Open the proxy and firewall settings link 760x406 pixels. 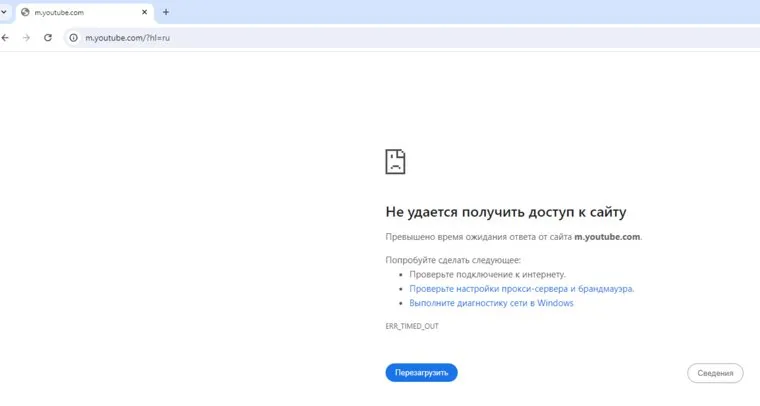point(521,288)
